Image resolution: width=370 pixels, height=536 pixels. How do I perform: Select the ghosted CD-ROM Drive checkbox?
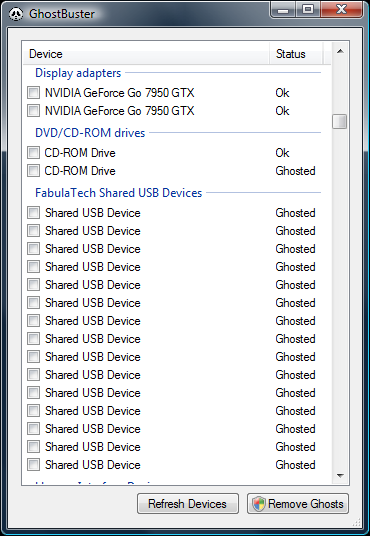34,171
